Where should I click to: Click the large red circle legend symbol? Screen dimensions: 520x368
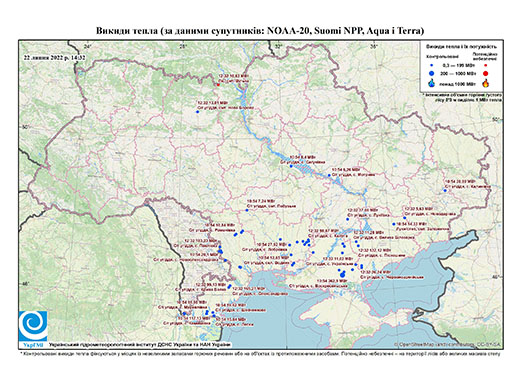[x=485, y=73]
